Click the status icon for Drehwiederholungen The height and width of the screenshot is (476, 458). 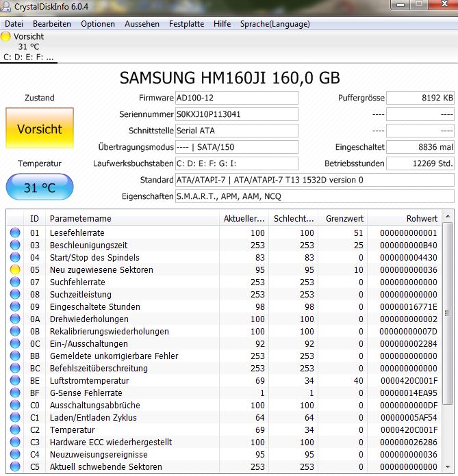(x=15, y=319)
